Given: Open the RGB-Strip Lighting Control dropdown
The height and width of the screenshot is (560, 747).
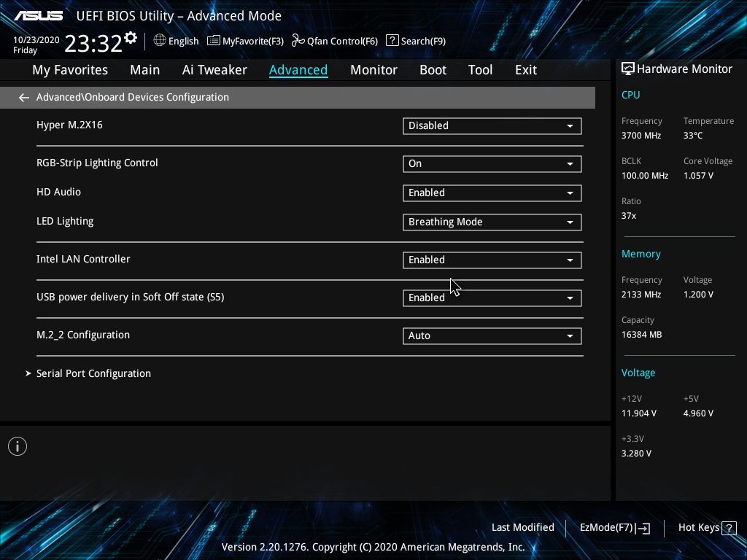Looking at the screenshot, I should pyautogui.click(x=492, y=164).
